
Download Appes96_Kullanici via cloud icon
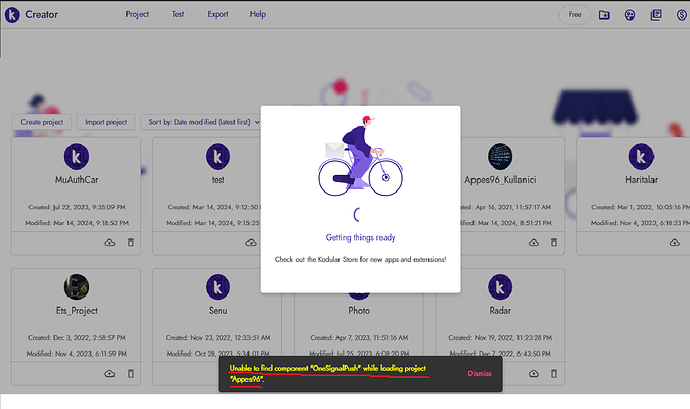point(534,243)
